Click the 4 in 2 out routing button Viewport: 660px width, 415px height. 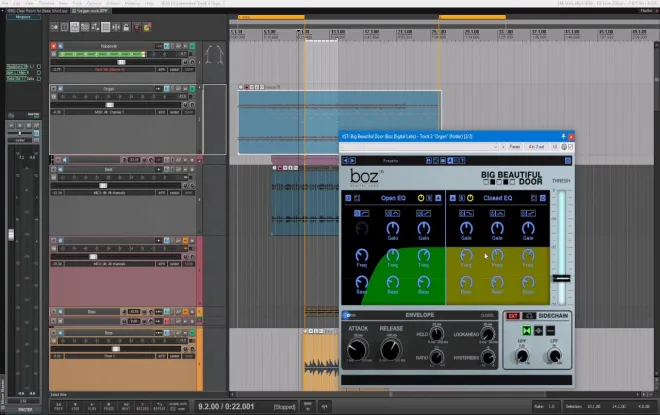pyautogui.click(x=536, y=147)
